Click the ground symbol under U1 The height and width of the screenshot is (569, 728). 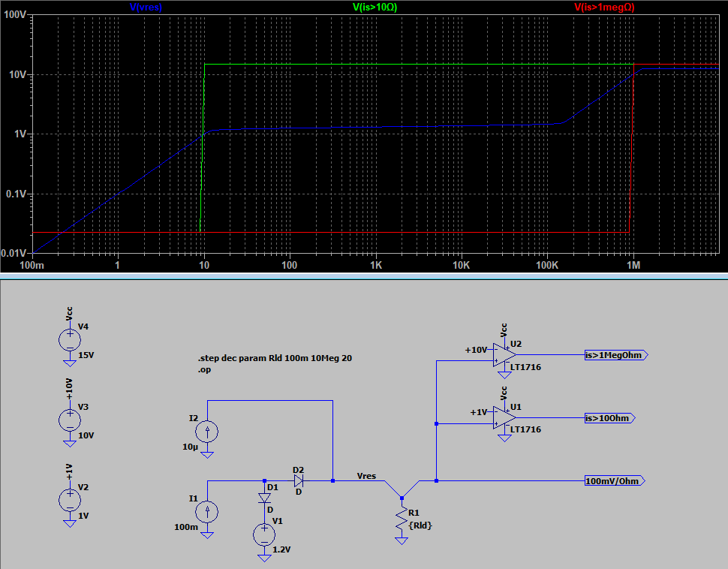(504, 437)
